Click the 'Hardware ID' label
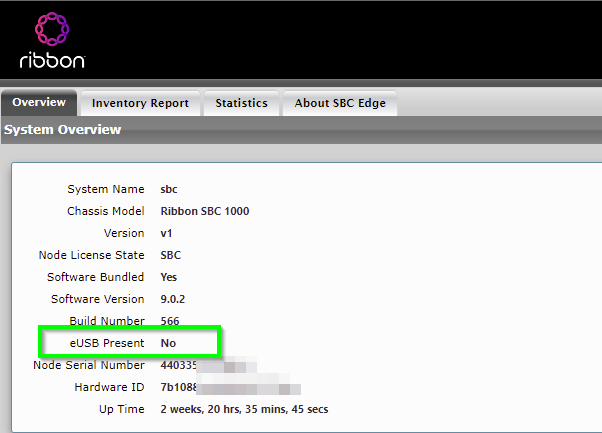Viewport: 602px width, 433px height. pyautogui.click(x=109, y=387)
